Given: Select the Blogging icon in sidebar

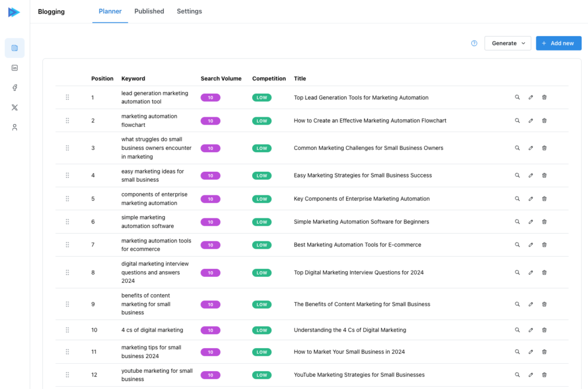Looking at the screenshot, I should [14, 48].
